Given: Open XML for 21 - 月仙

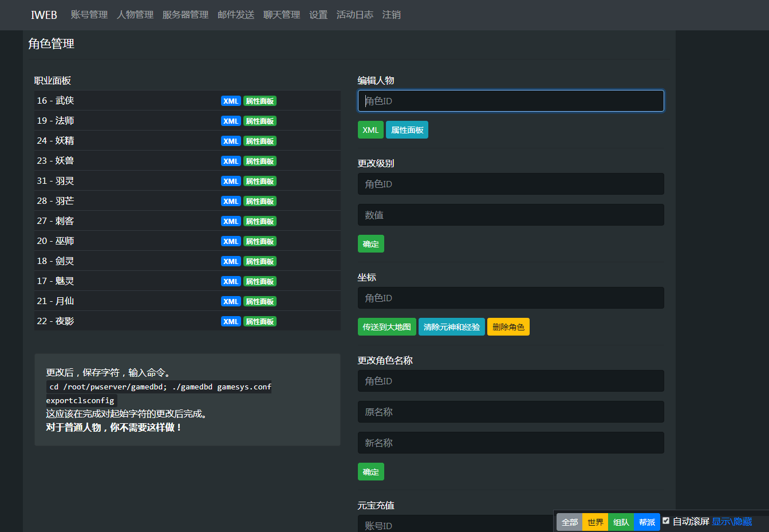Looking at the screenshot, I should pyautogui.click(x=231, y=301).
